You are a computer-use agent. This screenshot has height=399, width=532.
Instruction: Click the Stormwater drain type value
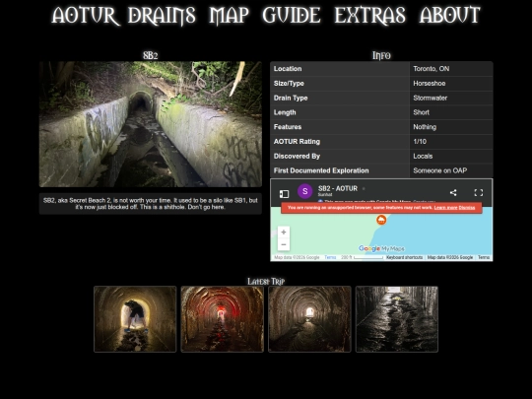[x=431, y=99]
